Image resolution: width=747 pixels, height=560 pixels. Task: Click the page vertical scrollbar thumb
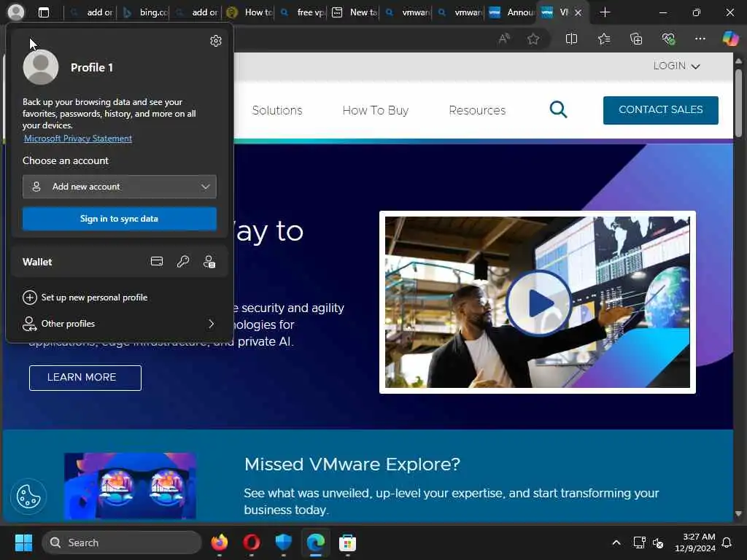pyautogui.click(x=738, y=104)
